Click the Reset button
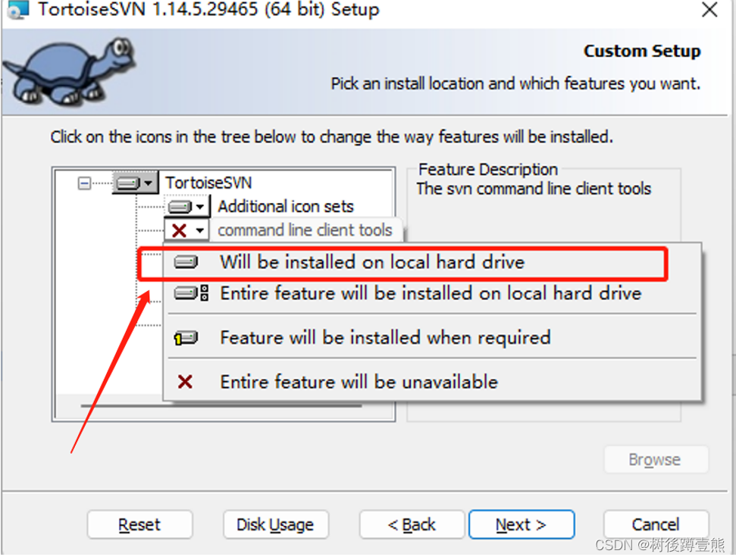 pos(140,525)
